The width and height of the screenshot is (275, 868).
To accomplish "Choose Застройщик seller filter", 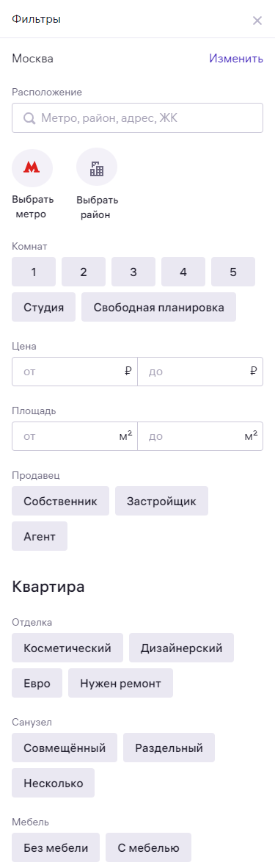I will pos(161,501).
